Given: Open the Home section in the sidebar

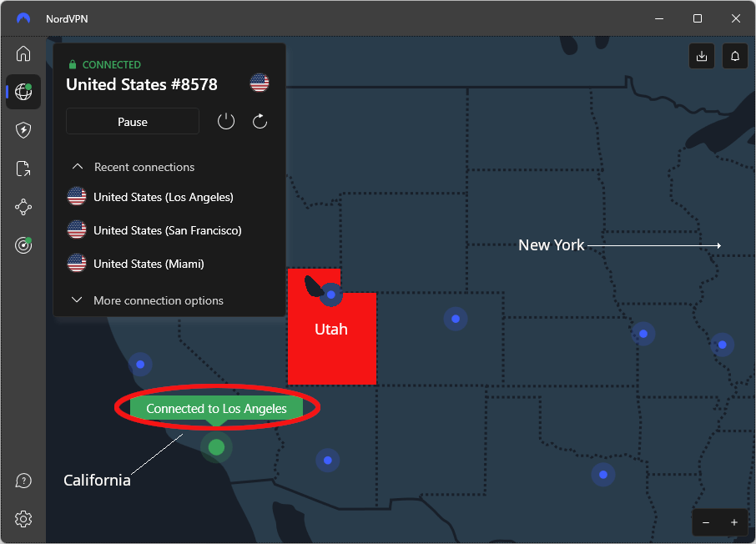Looking at the screenshot, I should pyautogui.click(x=23, y=53).
